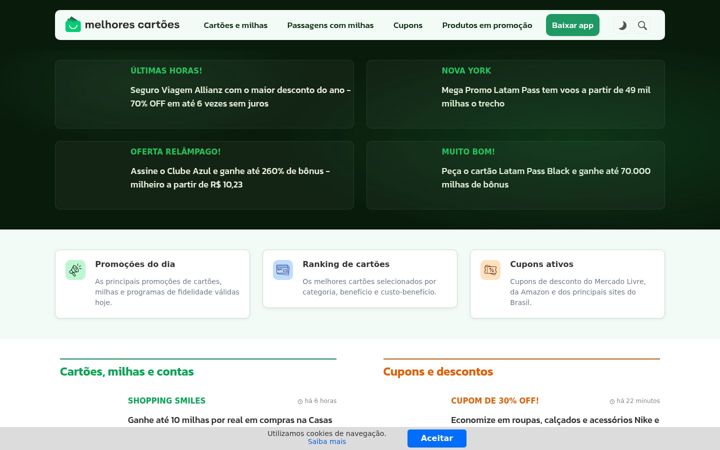Open the Passagens com milhas menu
The height and width of the screenshot is (450, 720).
(x=330, y=25)
